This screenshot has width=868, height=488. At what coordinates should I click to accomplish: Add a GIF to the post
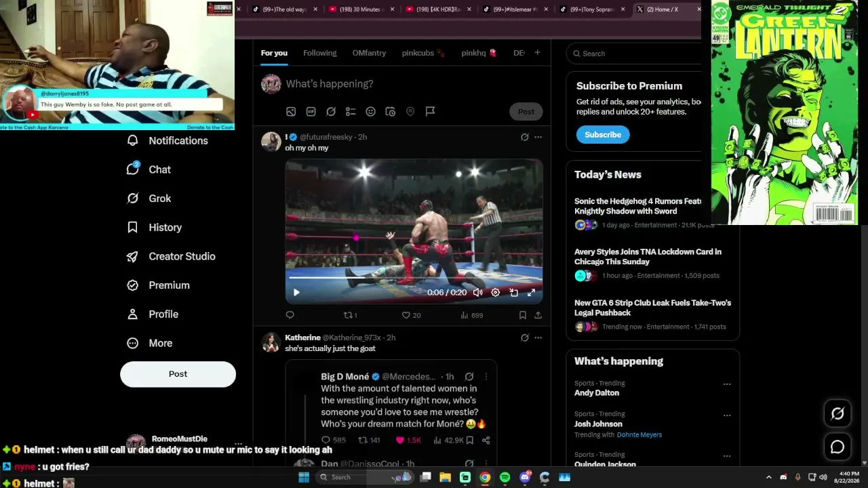(311, 112)
